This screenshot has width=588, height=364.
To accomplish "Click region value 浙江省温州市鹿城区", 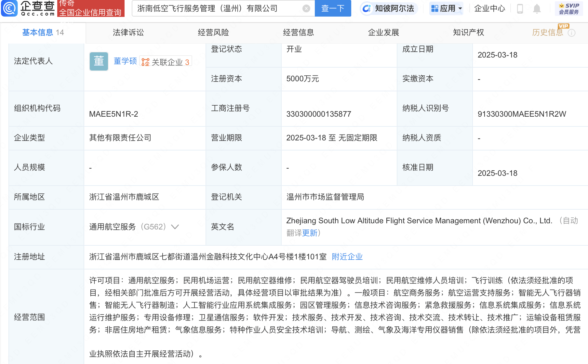I will click(x=124, y=197).
